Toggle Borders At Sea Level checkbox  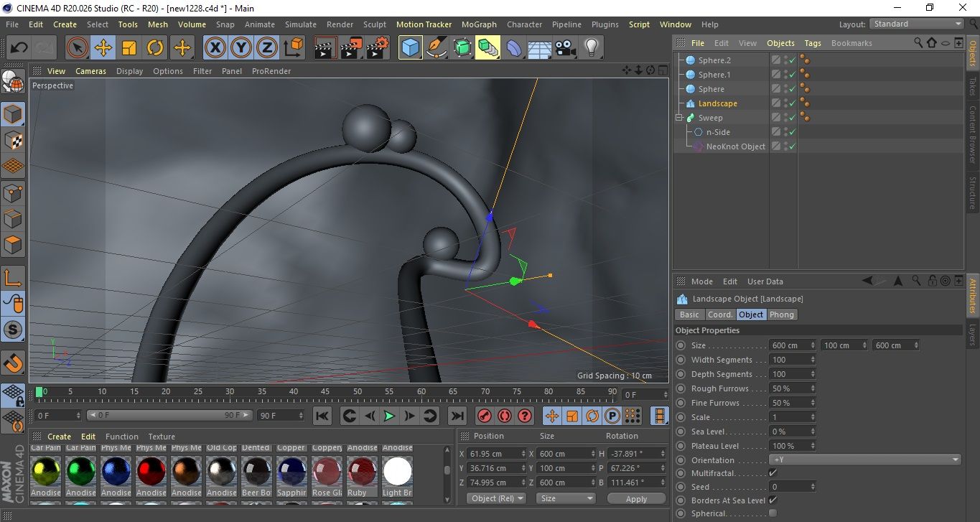773,500
